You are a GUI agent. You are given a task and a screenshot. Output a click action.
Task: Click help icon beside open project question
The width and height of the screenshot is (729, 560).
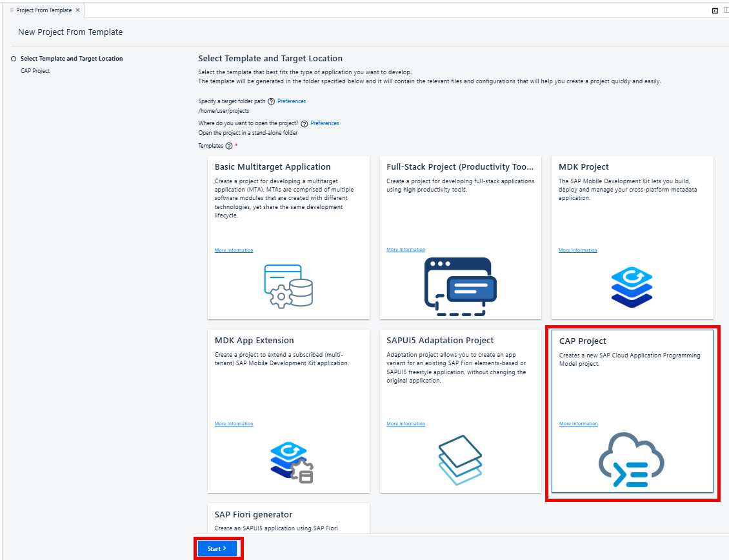304,124
